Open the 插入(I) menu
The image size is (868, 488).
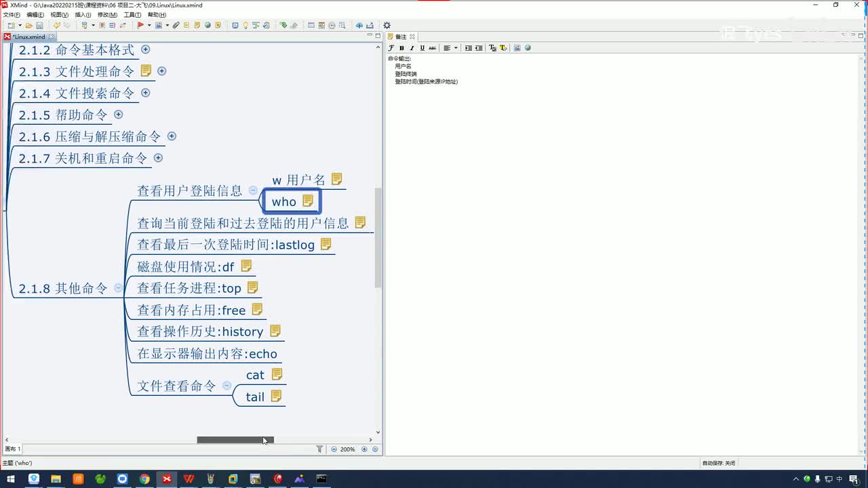click(x=83, y=14)
